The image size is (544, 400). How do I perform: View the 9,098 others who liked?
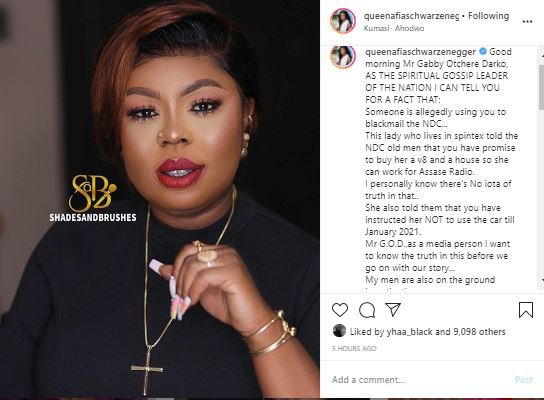479,332
